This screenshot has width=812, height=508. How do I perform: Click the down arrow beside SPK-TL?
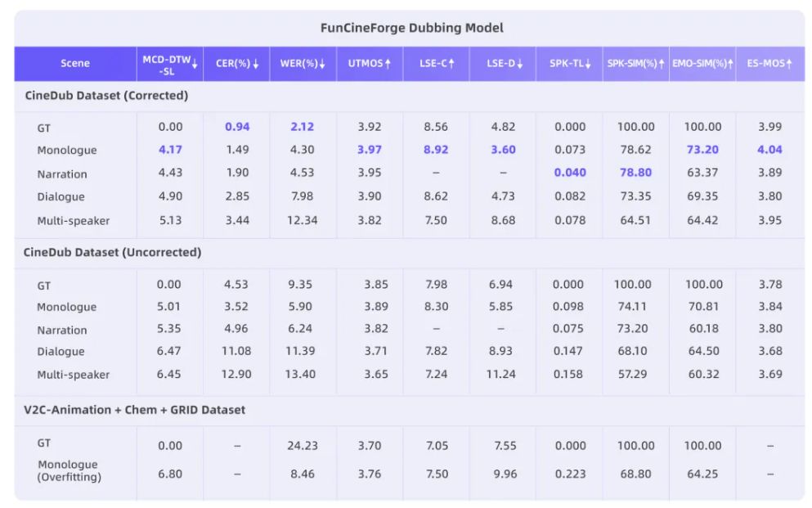pos(589,64)
